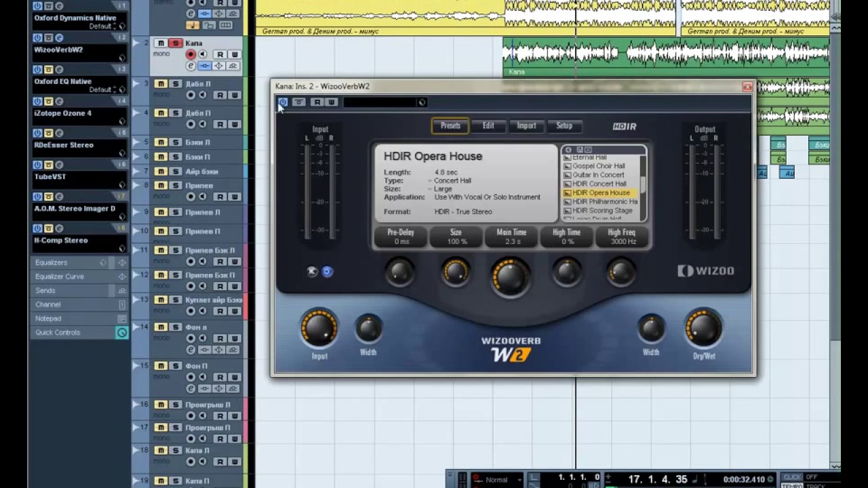Expand the Quick Controls inspector section
This screenshot has width=868, height=488.
80,333
